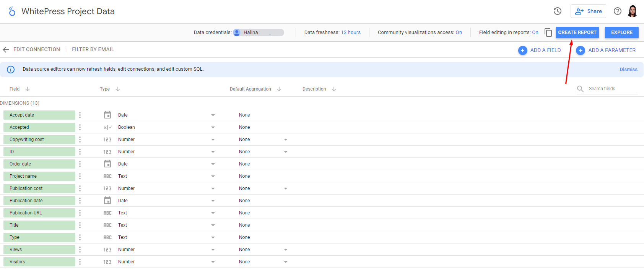Screen dimensions: 644x279
Task: Open aggregation dropdown for Views
Action: pyautogui.click(x=286, y=250)
